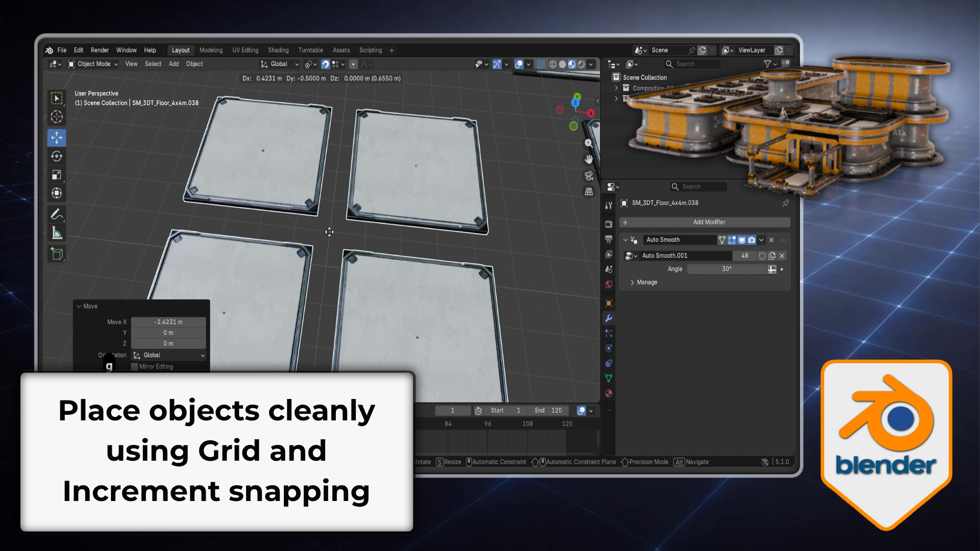
Task: Select the Measure tool
Action: click(x=57, y=234)
